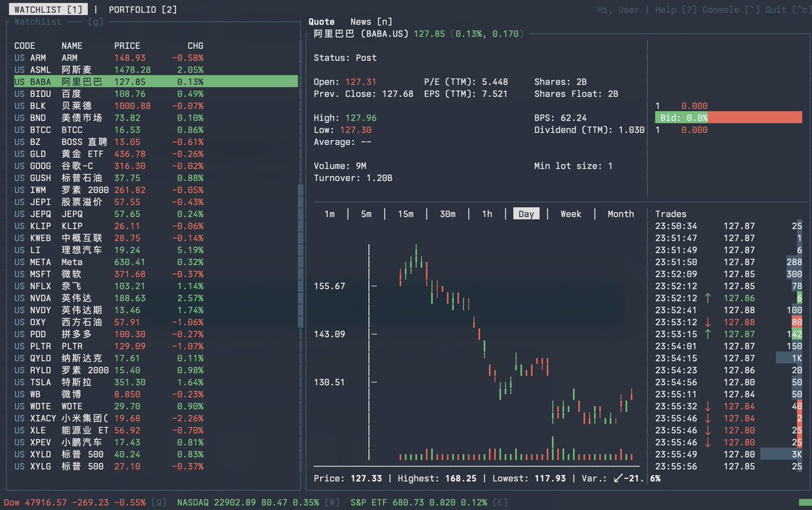Image resolution: width=812 pixels, height=510 pixels.
Task: Select the GUSH row in watchlist
Action: coord(156,178)
